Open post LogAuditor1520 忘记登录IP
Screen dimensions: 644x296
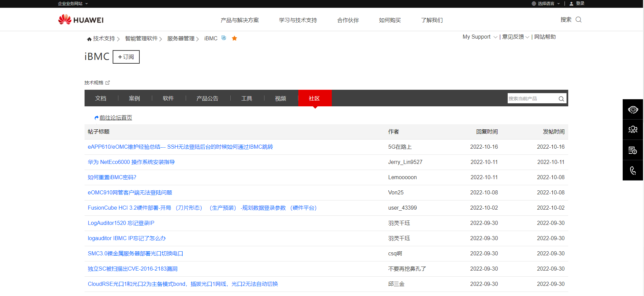coord(121,223)
